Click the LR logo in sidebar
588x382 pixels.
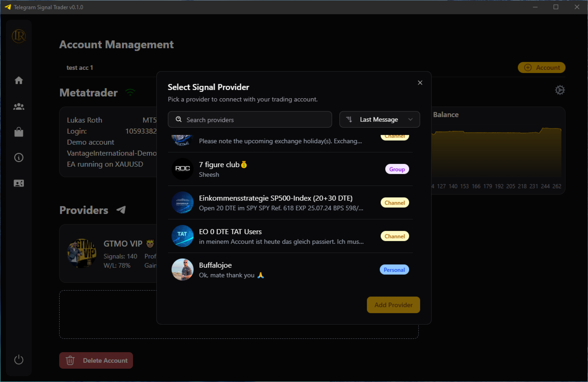tap(19, 36)
